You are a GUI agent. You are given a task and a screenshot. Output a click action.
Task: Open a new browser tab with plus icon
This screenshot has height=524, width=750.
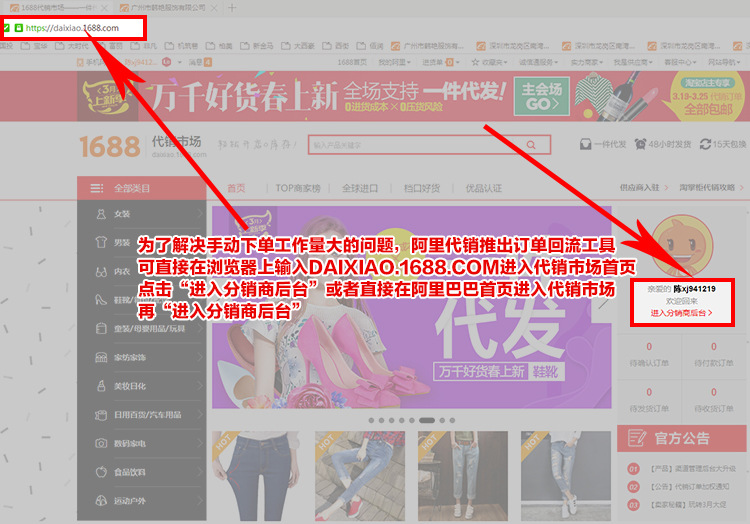pyautogui.click(x=232, y=8)
